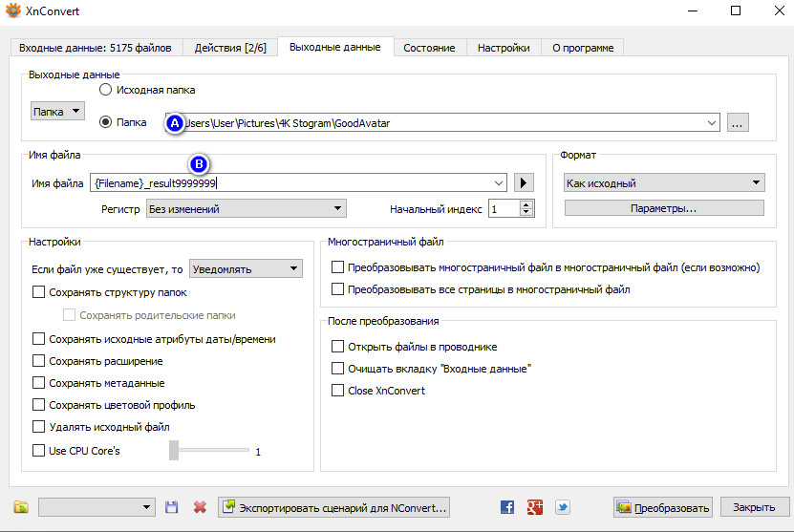Click the red delete script icon
The width and height of the screenshot is (794, 532).
click(200, 507)
